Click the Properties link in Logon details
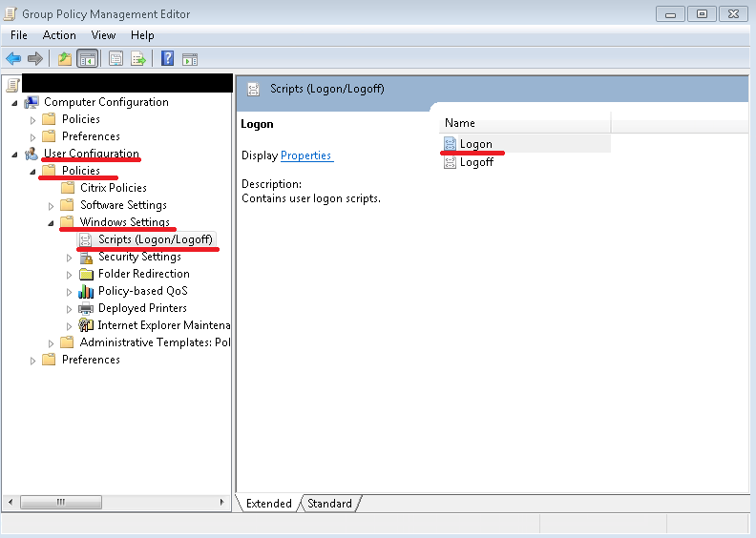756x538 pixels. pos(305,155)
